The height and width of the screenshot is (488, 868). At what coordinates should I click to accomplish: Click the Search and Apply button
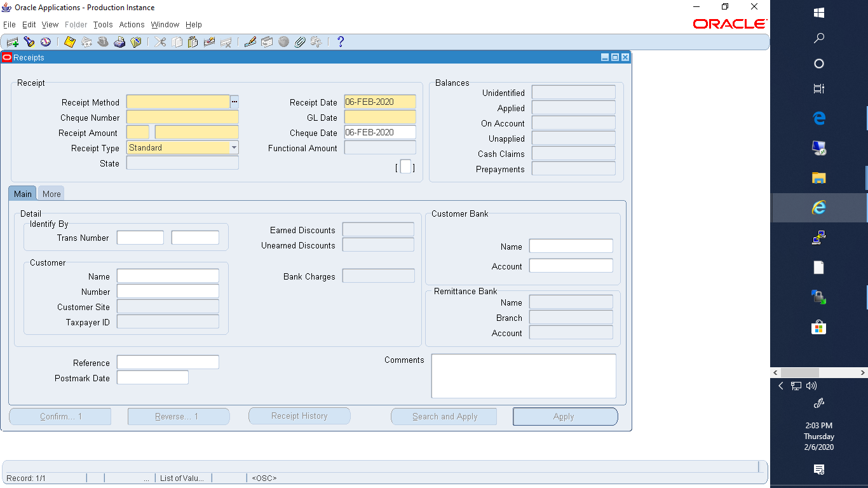click(x=444, y=416)
